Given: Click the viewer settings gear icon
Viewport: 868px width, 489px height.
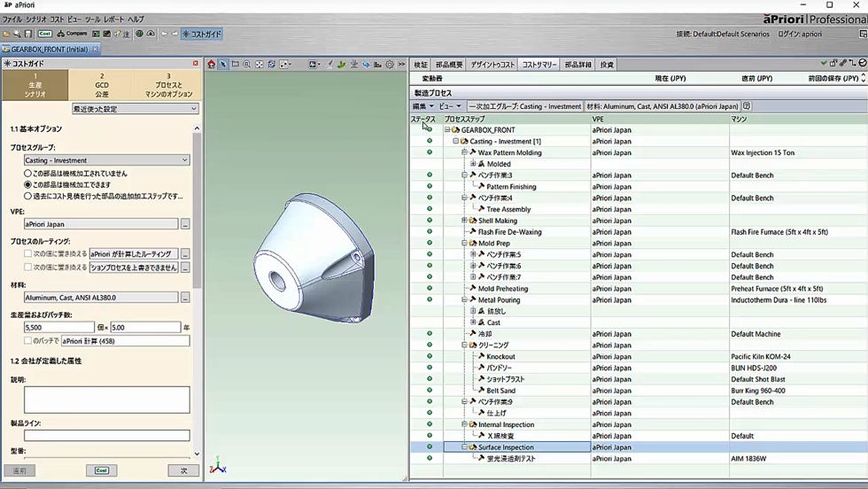Looking at the screenshot, I should [390, 65].
